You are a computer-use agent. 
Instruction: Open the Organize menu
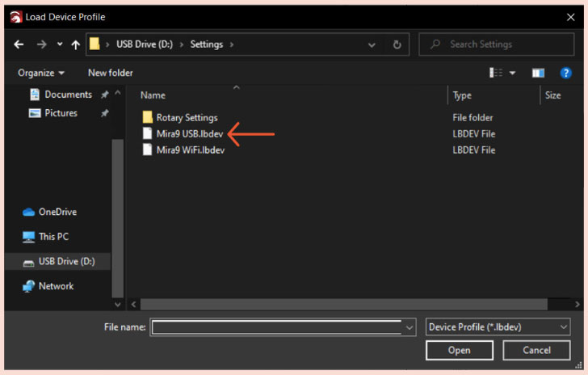tap(41, 73)
